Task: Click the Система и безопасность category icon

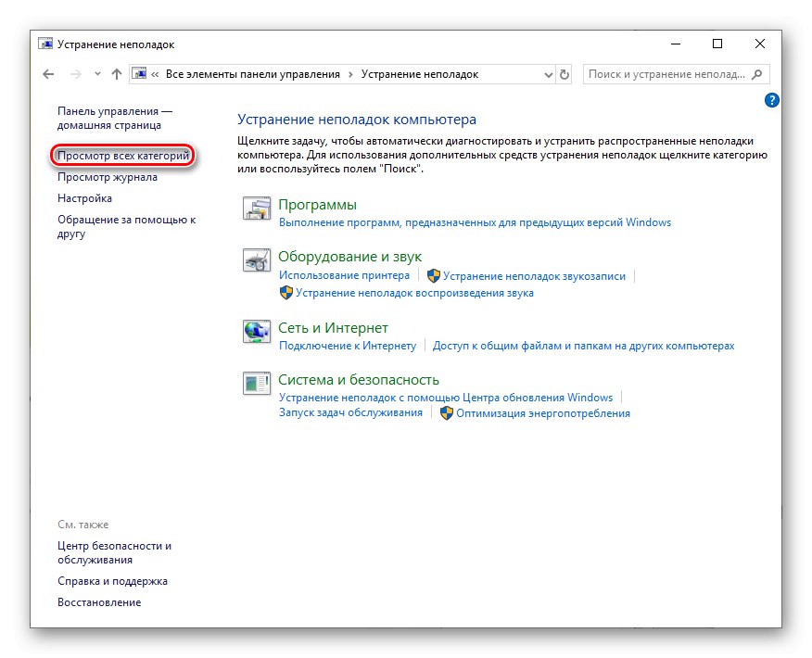Action: 257,384
